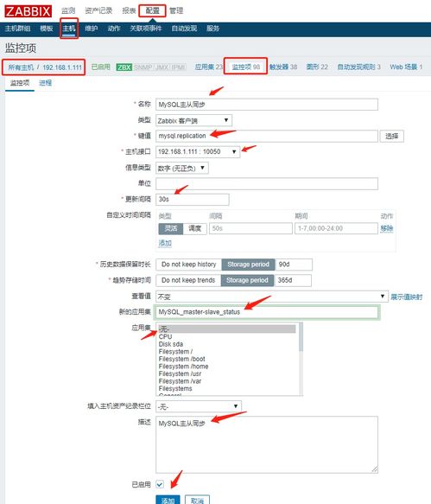Open 监控项 98 link

point(245,67)
